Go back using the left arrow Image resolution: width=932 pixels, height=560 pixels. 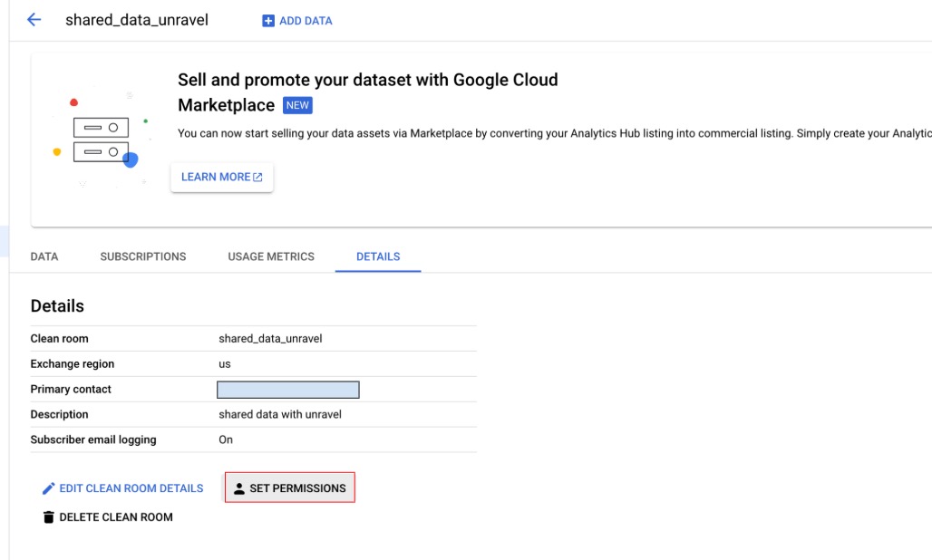click(x=34, y=20)
